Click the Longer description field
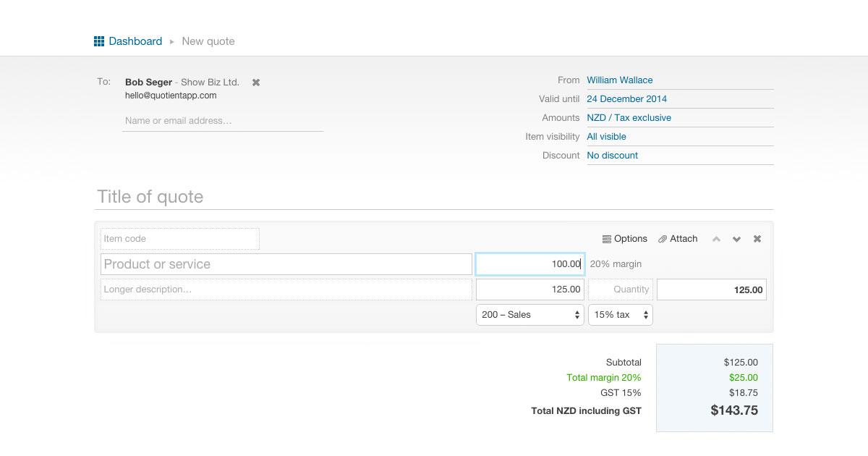This screenshot has width=868, height=456. pyautogui.click(x=286, y=290)
